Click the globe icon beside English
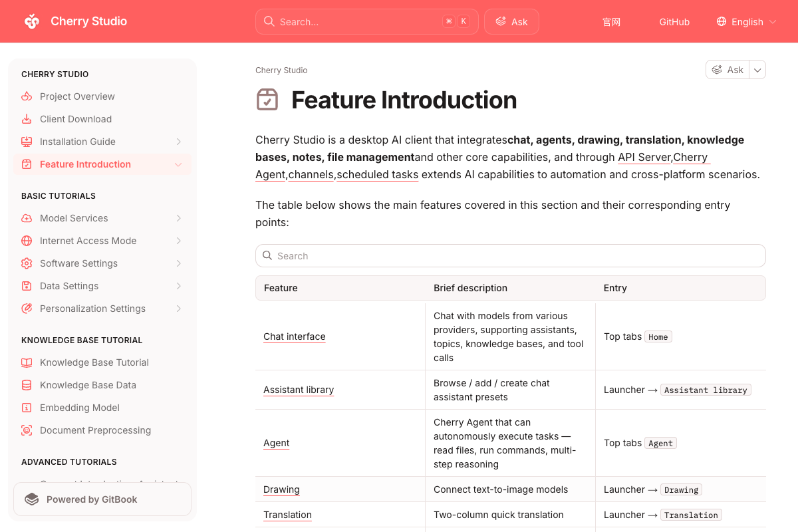This screenshot has height=532, width=798. point(722,21)
